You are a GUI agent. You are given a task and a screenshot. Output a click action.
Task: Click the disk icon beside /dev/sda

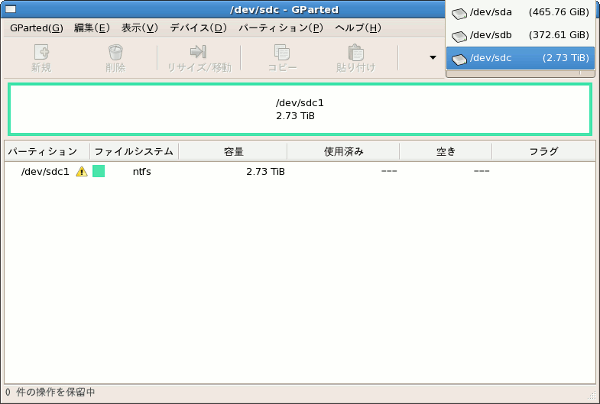[459, 14]
